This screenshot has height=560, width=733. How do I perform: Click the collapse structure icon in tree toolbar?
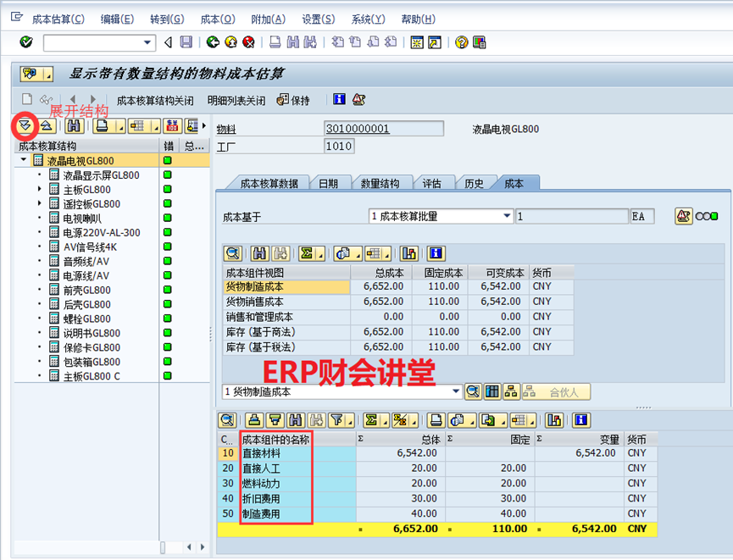[47, 126]
